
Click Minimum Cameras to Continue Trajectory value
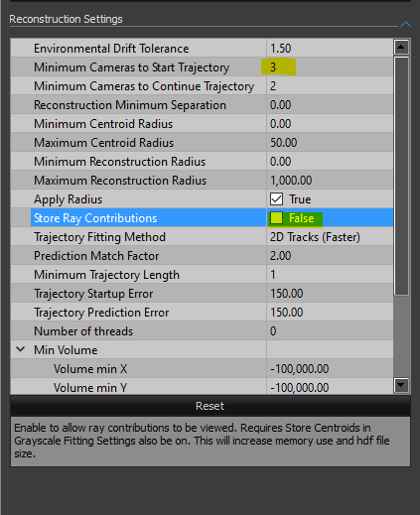pyautogui.click(x=330, y=86)
